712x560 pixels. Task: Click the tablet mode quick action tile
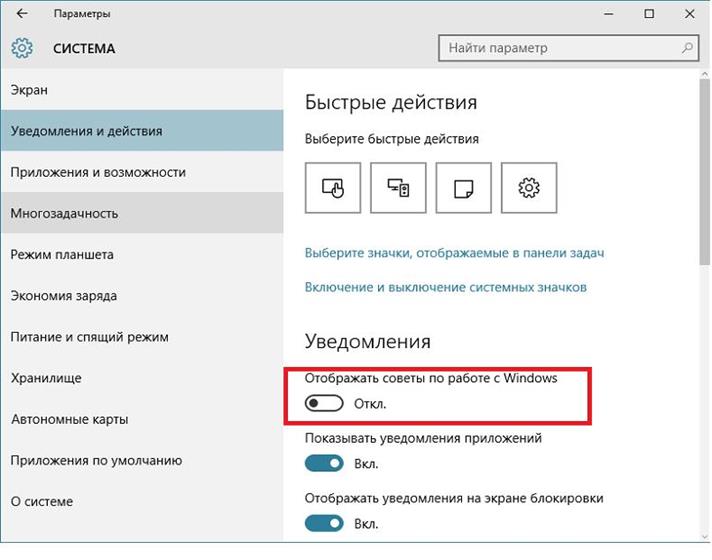(x=331, y=186)
